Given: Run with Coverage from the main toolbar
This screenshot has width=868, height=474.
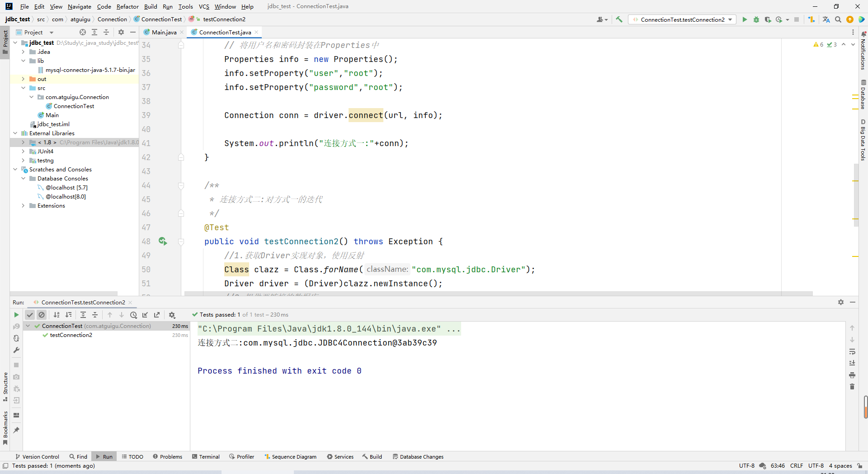Looking at the screenshot, I should (x=768, y=19).
